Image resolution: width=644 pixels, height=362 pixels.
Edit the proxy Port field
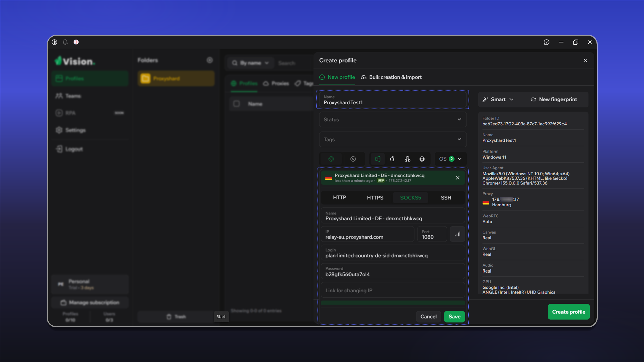(432, 234)
